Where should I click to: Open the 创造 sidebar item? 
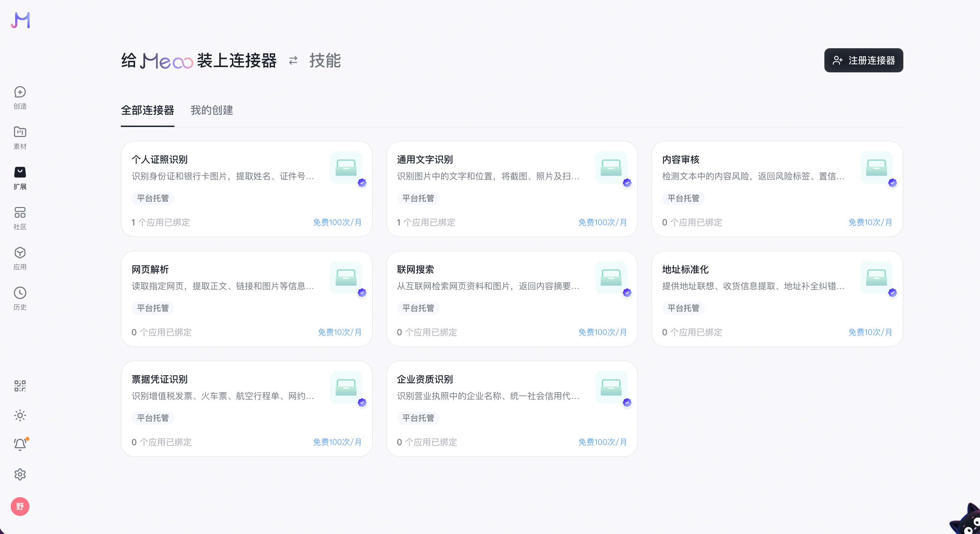(20, 97)
